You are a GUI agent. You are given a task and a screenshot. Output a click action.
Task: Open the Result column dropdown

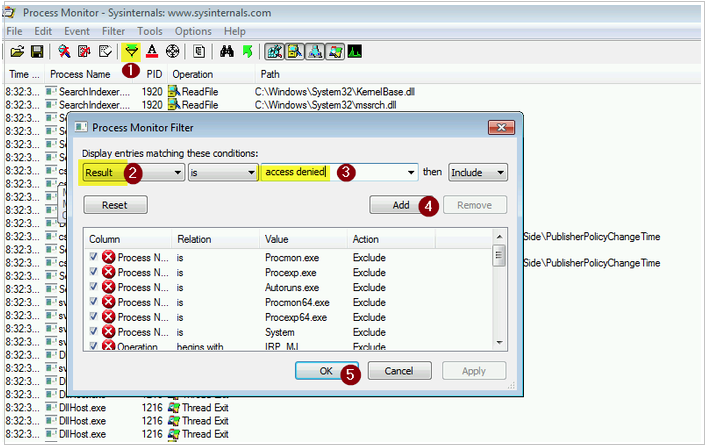tap(134, 173)
